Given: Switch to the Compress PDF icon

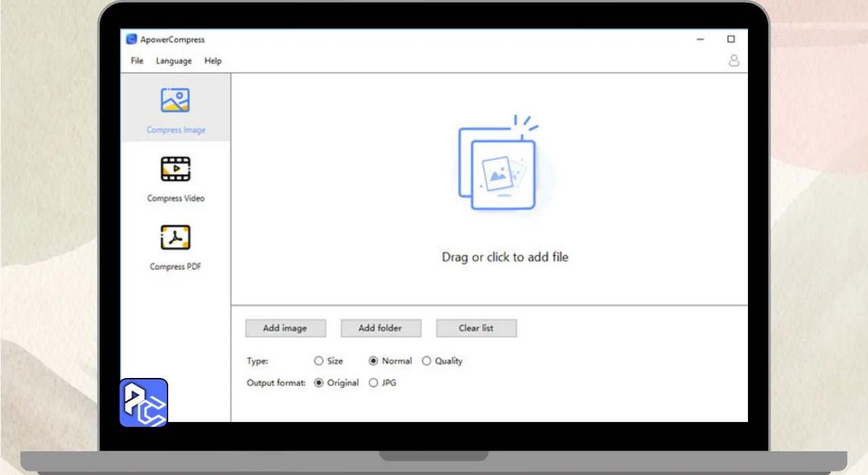Looking at the screenshot, I should pos(175,237).
